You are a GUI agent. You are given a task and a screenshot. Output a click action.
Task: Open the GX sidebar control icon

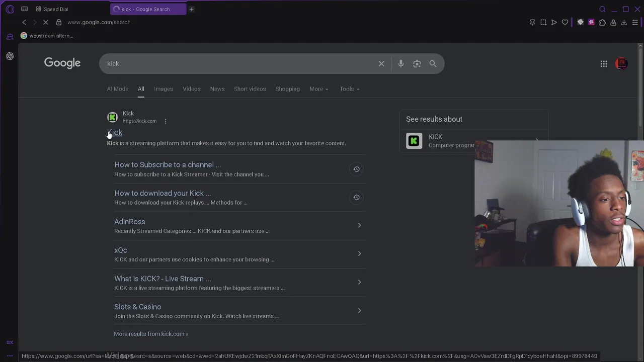click(10, 342)
